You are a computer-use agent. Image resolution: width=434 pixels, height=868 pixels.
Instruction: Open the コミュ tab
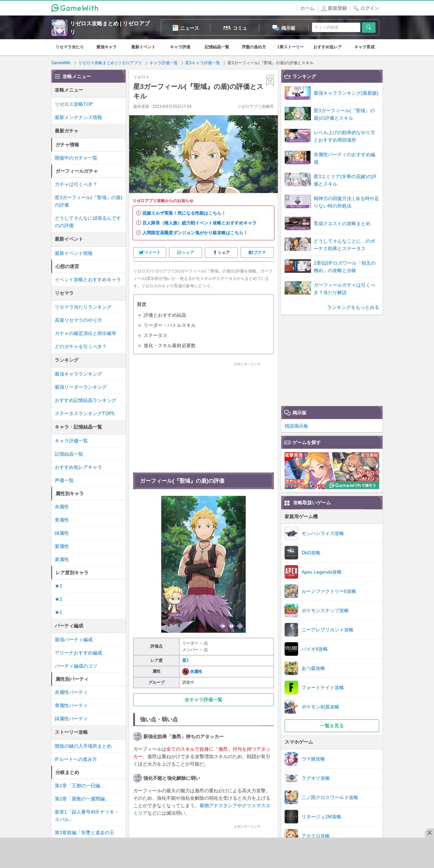tap(235, 28)
